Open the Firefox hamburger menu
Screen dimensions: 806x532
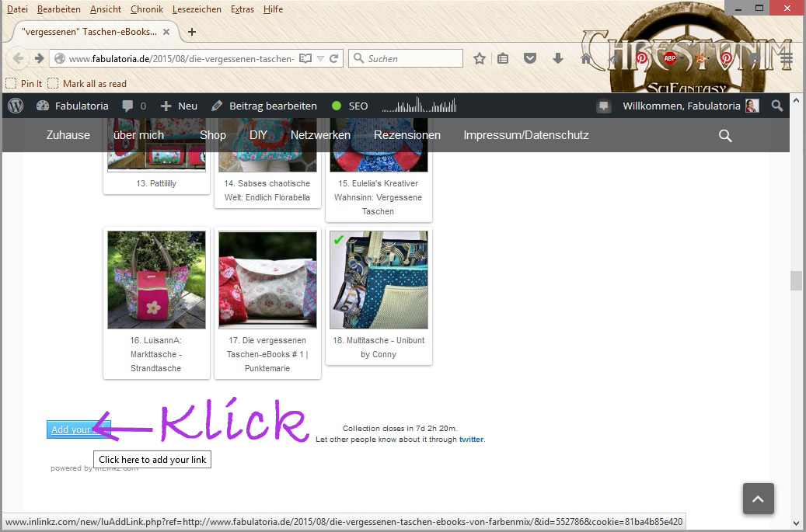tap(787, 58)
